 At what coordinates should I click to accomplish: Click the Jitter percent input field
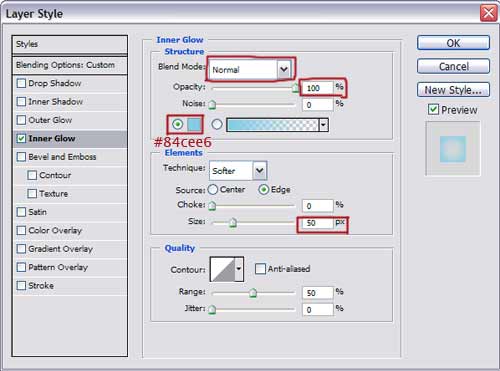pyautogui.click(x=318, y=310)
